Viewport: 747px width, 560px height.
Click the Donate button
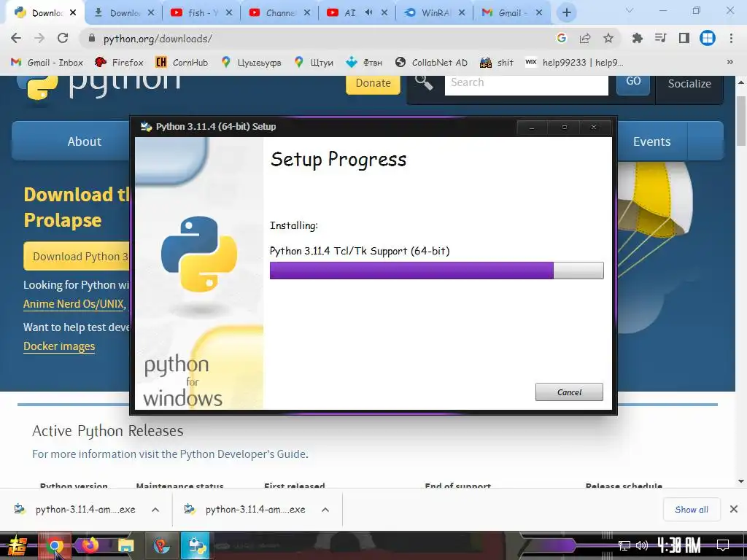373,83
